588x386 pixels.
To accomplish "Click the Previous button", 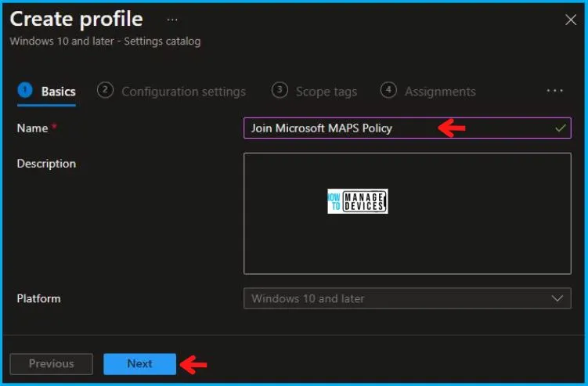I will [52, 364].
